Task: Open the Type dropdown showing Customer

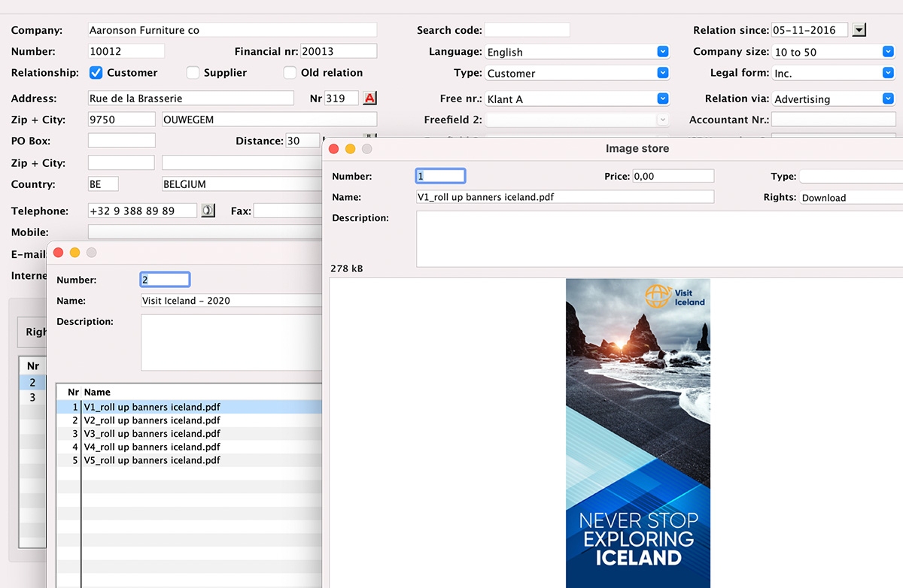Action: click(577, 73)
